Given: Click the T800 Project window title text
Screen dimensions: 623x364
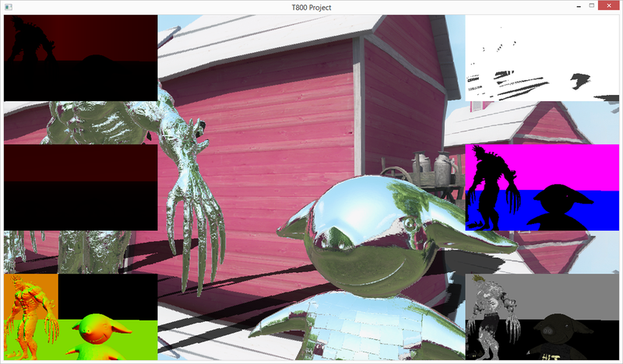Looking at the screenshot, I should pos(311,7).
